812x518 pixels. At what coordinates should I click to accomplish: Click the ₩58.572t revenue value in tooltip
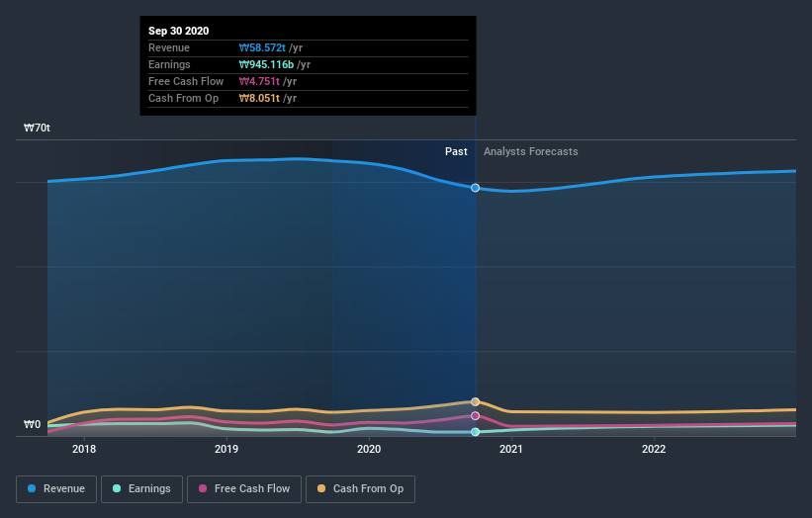point(262,47)
